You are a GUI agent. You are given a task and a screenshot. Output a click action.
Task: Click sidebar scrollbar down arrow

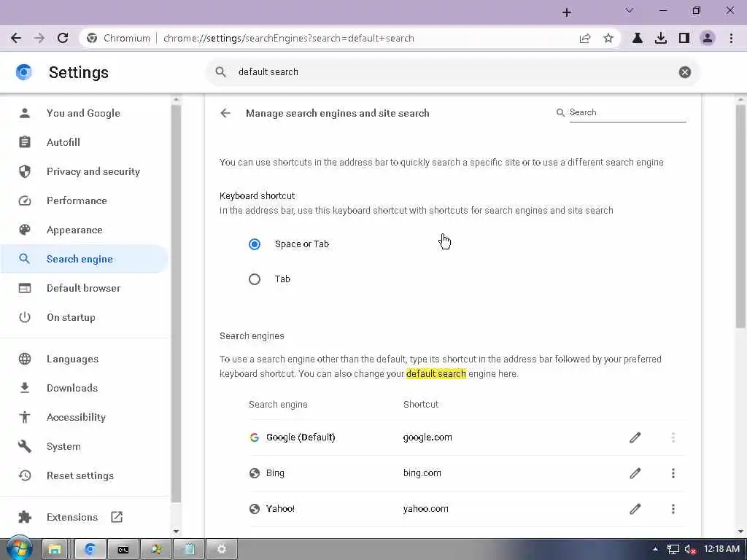coord(176,532)
